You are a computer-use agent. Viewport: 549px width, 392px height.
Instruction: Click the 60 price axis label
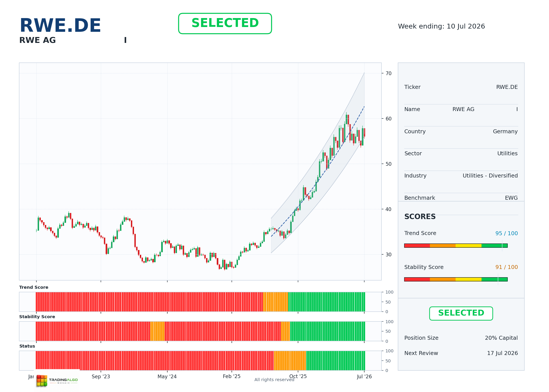coord(388,119)
